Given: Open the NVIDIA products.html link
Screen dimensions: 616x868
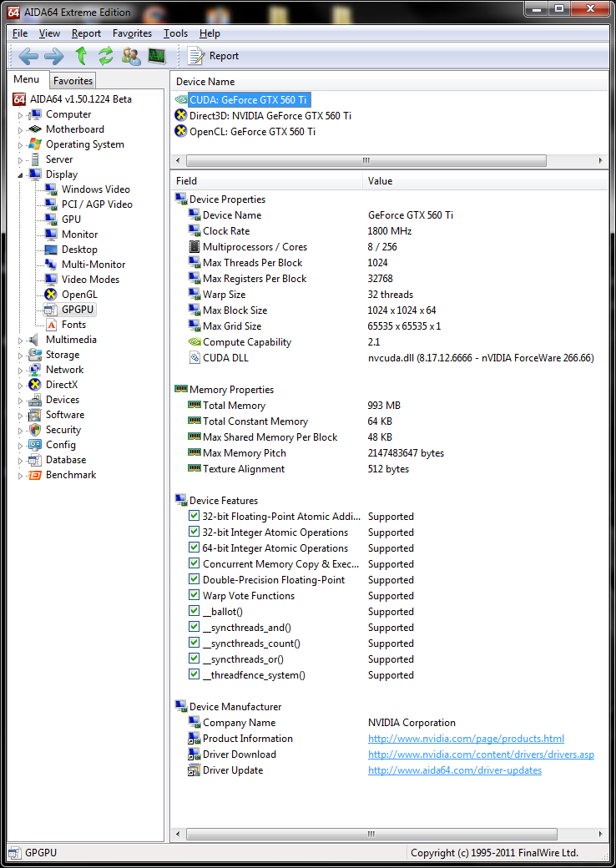Looking at the screenshot, I should tap(466, 739).
